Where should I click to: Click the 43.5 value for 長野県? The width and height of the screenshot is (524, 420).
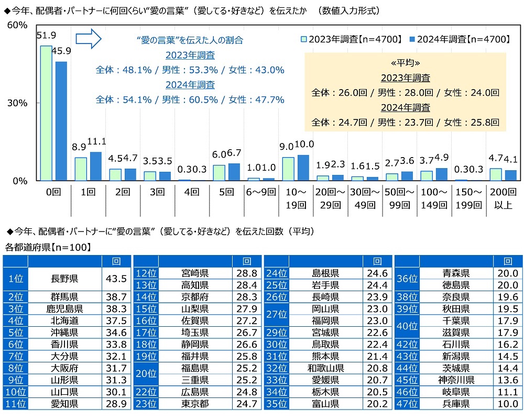tap(115, 279)
